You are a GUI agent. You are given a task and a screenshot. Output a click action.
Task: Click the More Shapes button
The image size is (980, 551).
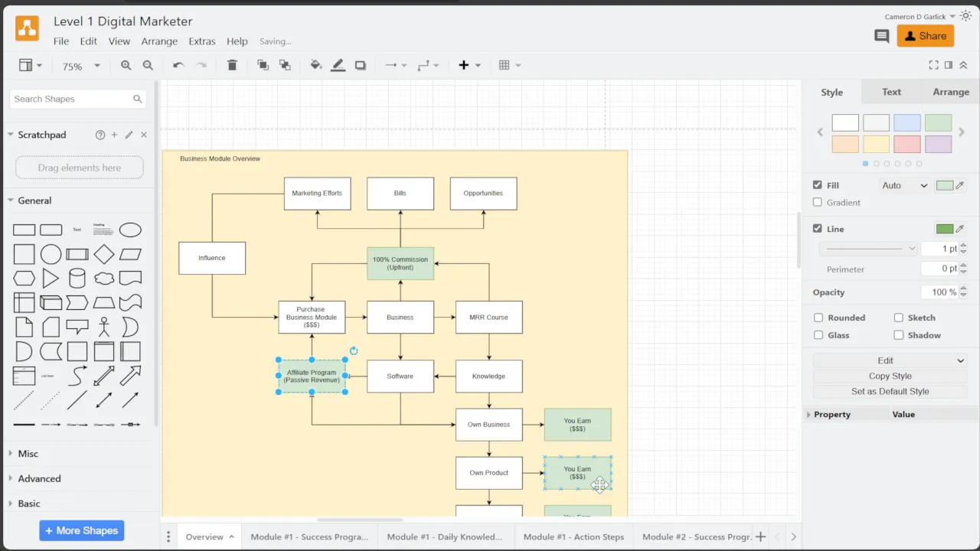pyautogui.click(x=82, y=530)
